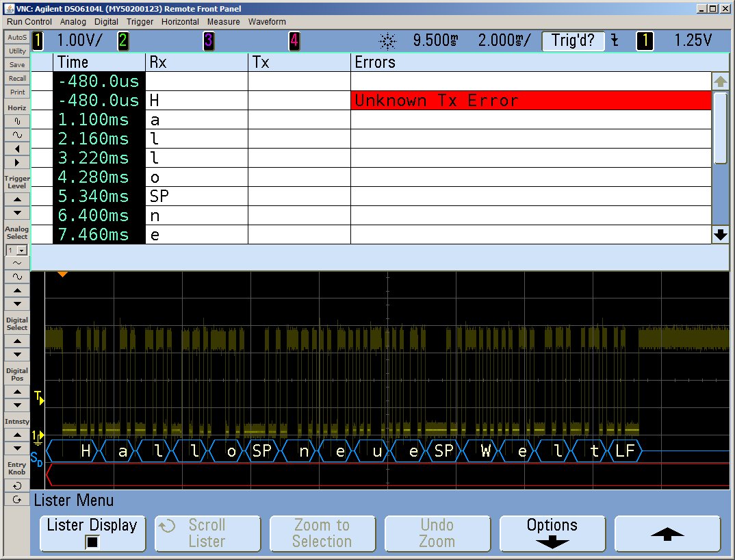Viewport: 735px width, 560px height.
Task: Open the Analog menu
Action: click(73, 22)
